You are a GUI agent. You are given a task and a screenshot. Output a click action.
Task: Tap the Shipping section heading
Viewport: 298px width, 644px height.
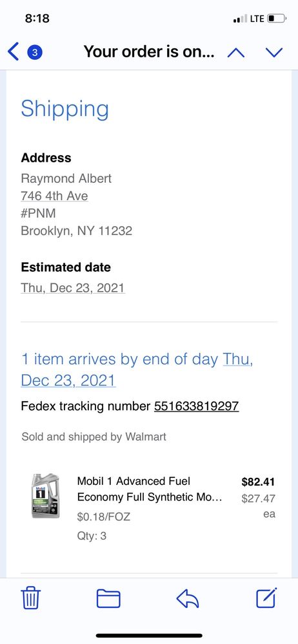(x=65, y=109)
